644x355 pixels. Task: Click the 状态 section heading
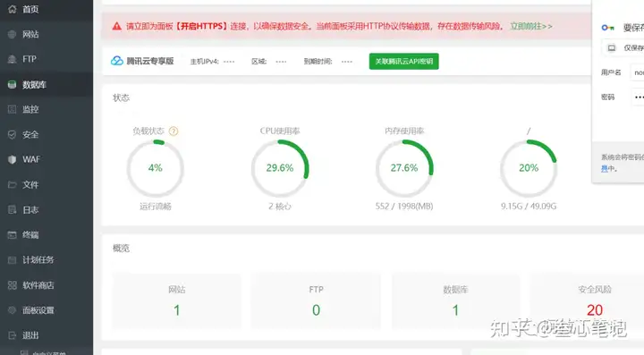121,97
